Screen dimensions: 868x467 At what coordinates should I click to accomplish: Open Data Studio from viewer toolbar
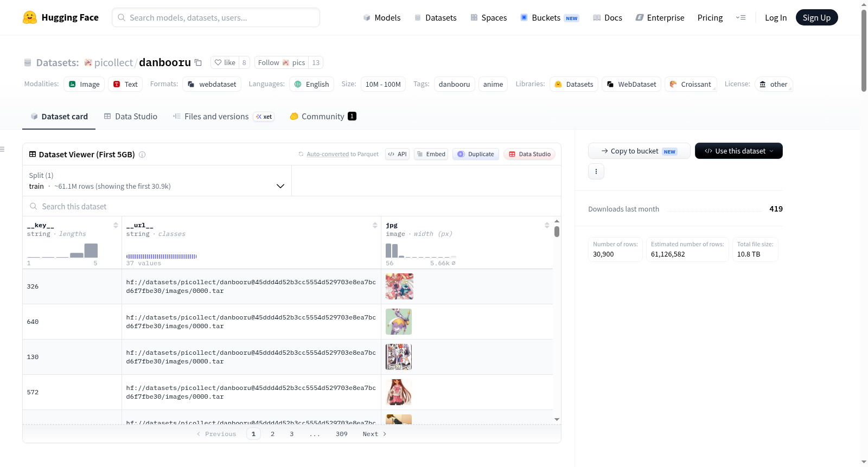point(529,154)
